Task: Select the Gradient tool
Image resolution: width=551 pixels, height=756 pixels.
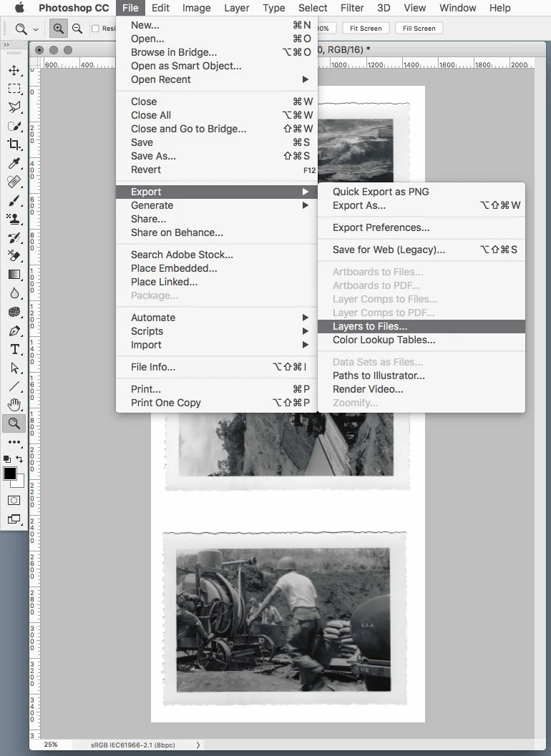Action: click(x=14, y=275)
